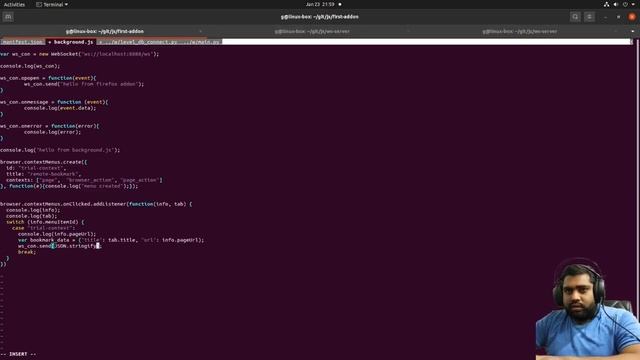Click the webcam overlay thumbnail
This screenshot has height=360, width=640.
[588, 309]
